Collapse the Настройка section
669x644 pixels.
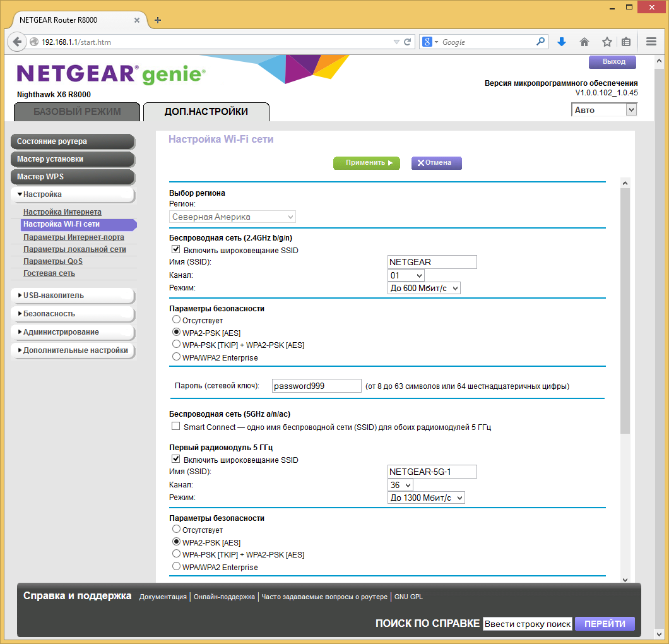coord(73,194)
